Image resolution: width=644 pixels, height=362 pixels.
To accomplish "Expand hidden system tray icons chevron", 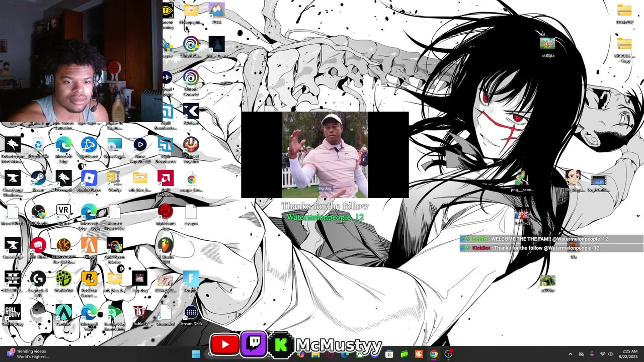I will coord(570,354).
